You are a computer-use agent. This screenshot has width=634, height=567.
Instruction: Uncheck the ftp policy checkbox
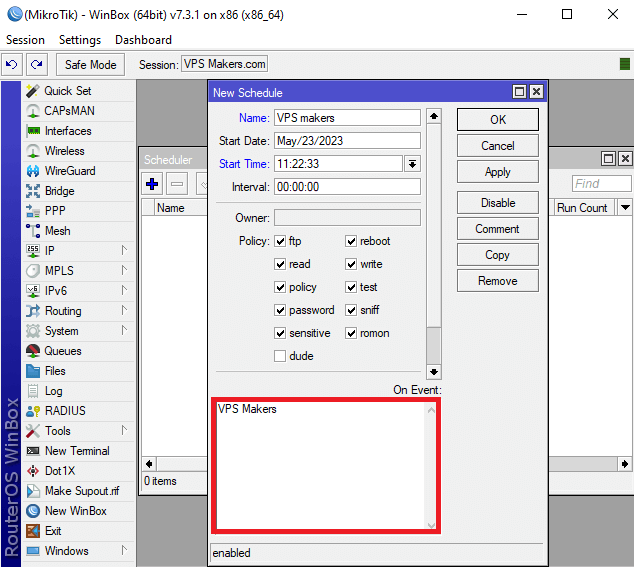[x=280, y=241]
